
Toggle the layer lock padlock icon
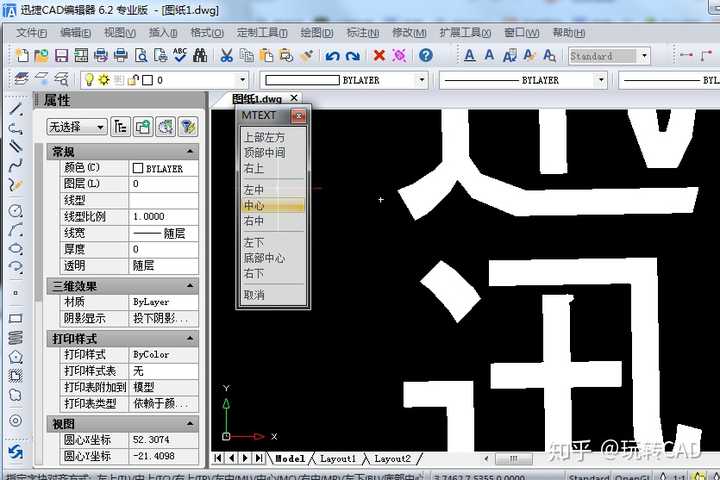(133, 80)
